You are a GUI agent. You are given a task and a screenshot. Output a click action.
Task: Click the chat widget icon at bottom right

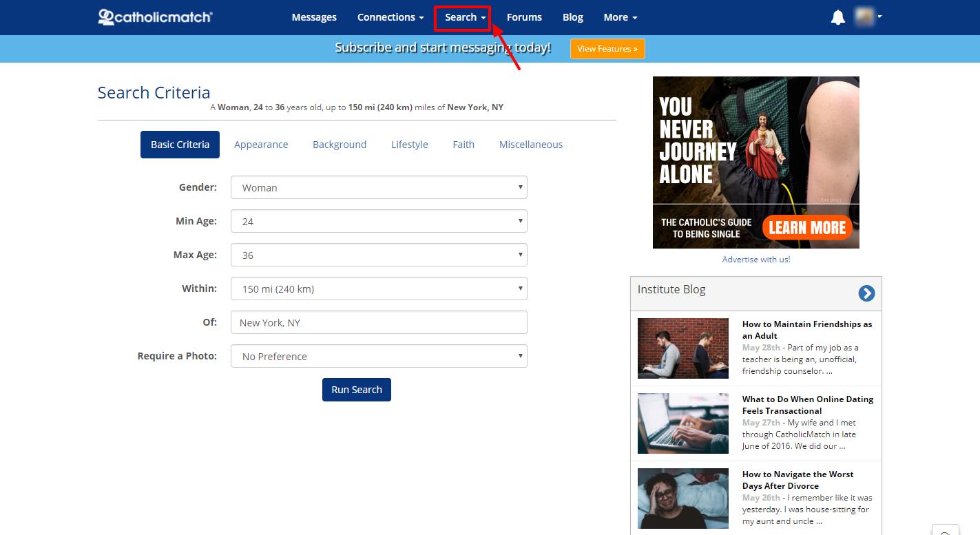945,531
